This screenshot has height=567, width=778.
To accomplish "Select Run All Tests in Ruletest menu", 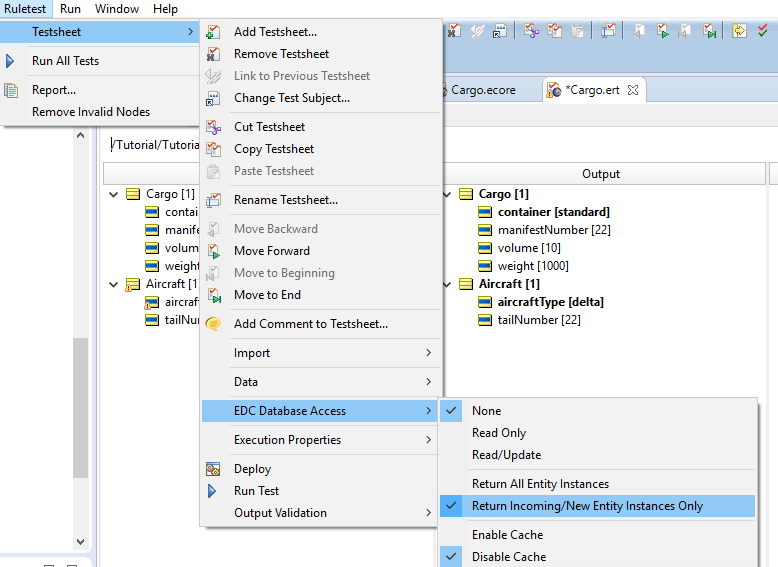I will [x=99, y=61].
